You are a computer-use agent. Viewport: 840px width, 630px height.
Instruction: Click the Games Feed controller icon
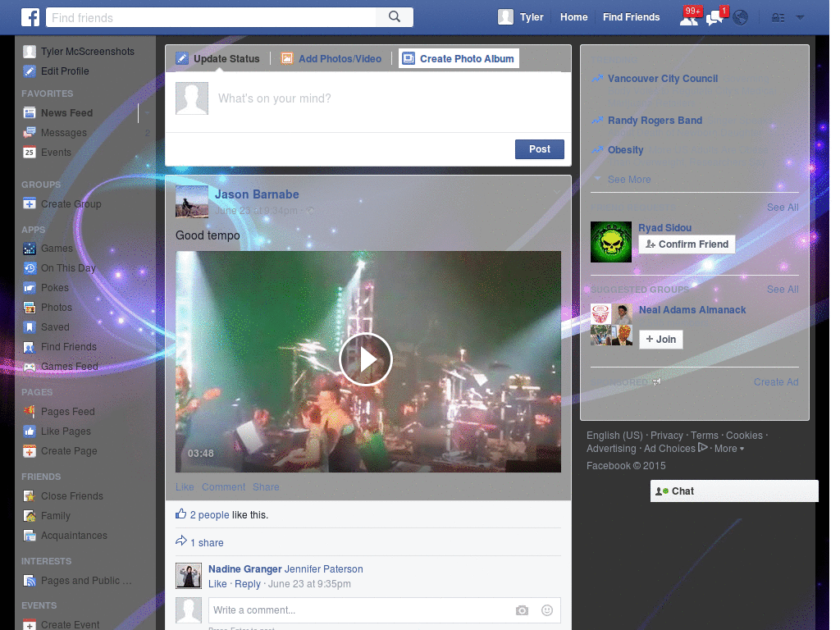(30, 367)
